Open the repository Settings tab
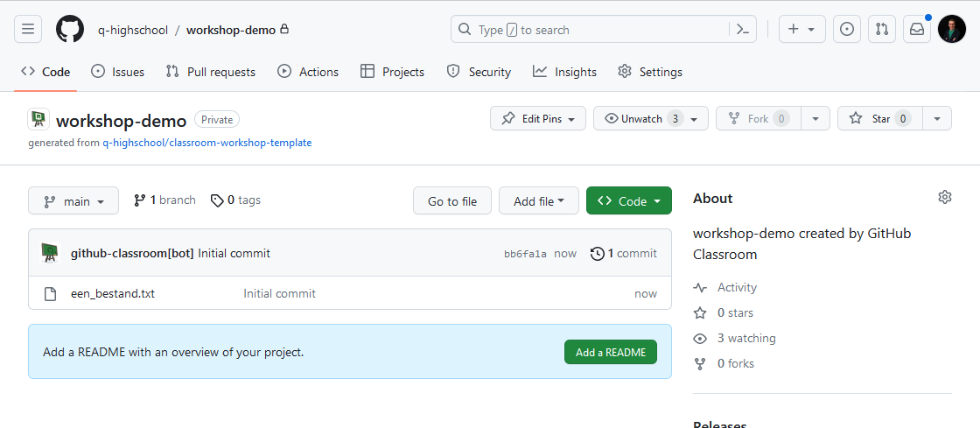The width and height of the screenshot is (980, 428). pos(650,72)
